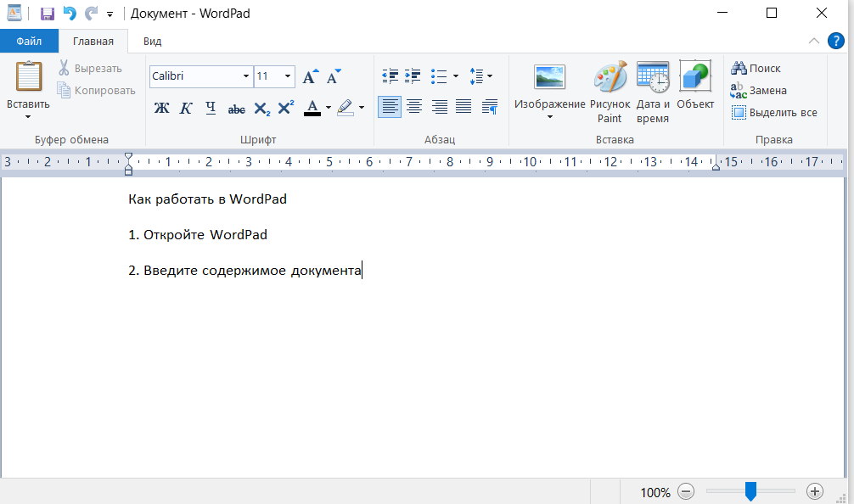This screenshot has height=504, width=854.
Task: Redo the last undone action
Action: (91, 13)
